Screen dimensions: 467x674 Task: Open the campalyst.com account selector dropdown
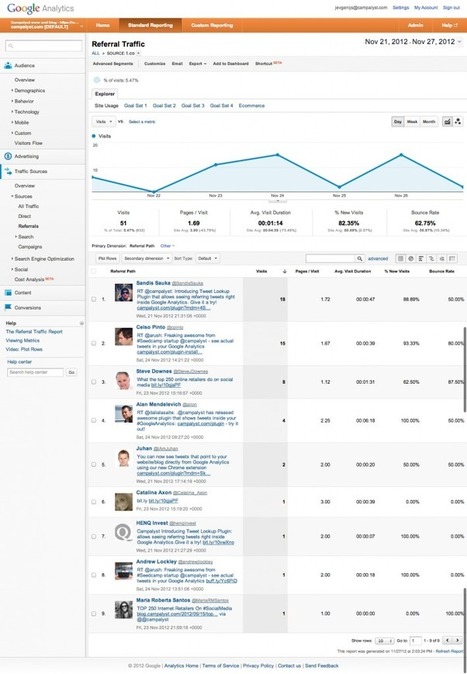(x=47, y=25)
